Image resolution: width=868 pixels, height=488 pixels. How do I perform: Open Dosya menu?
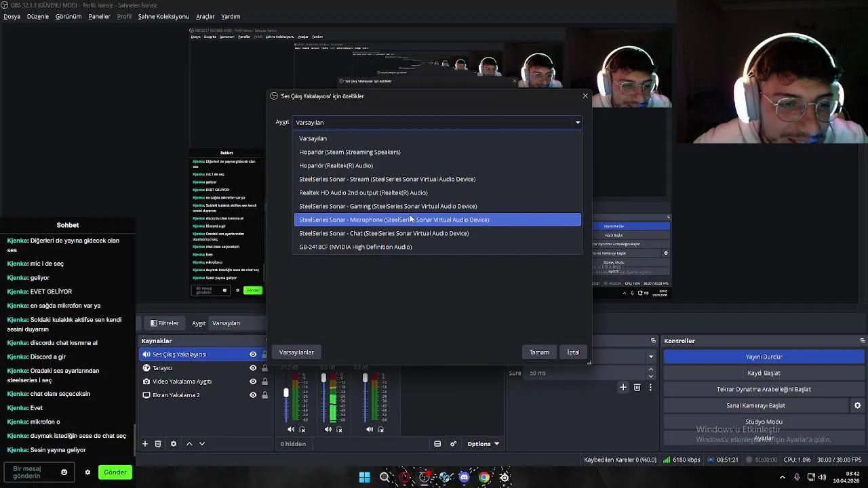(x=12, y=16)
